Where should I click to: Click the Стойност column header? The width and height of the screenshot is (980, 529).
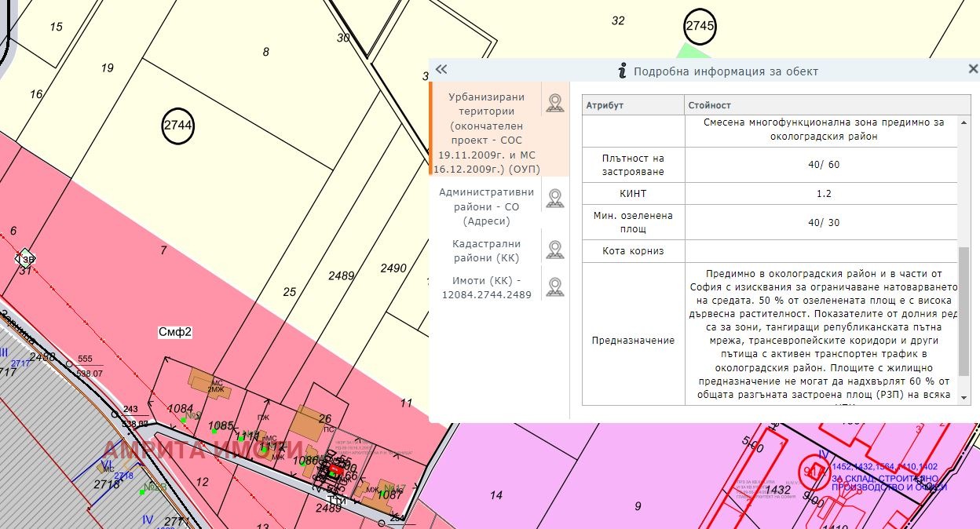coord(821,105)
